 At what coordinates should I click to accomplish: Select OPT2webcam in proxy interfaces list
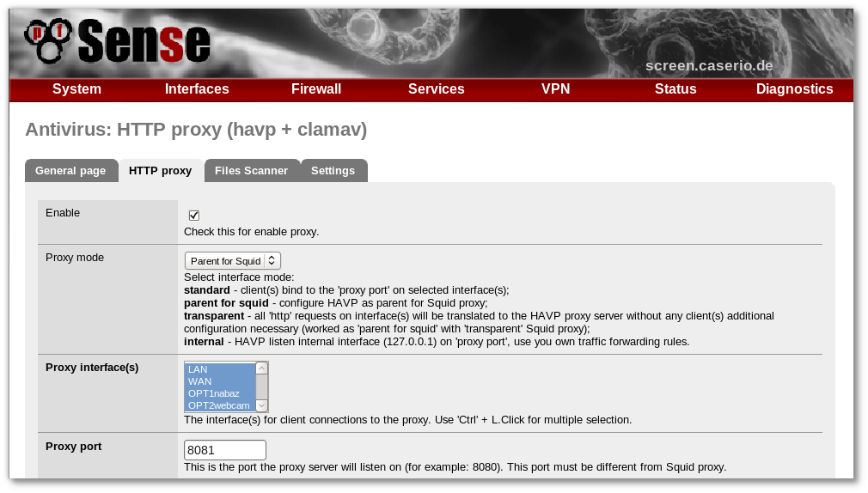pyautogui.click(x=220, y=405)
